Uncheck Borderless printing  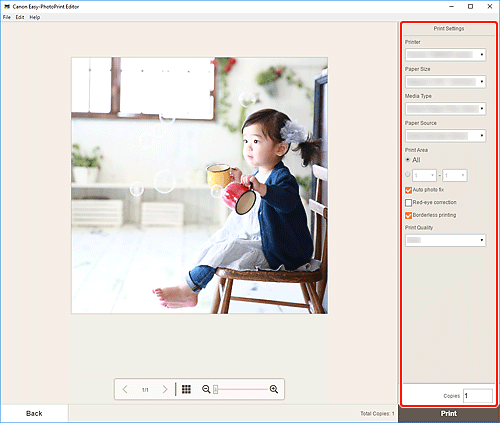coord(408,215)
